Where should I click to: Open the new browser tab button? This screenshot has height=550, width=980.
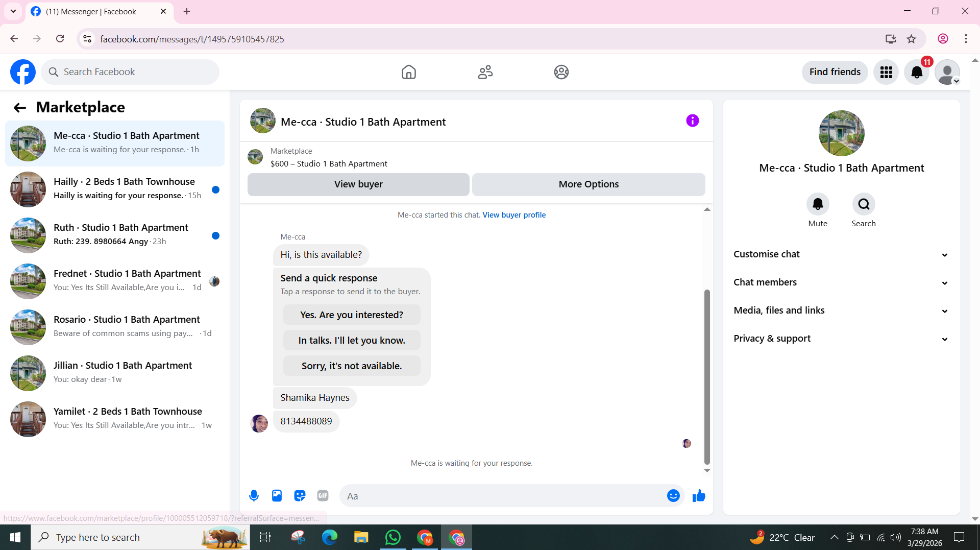click(x=187, y=11)
